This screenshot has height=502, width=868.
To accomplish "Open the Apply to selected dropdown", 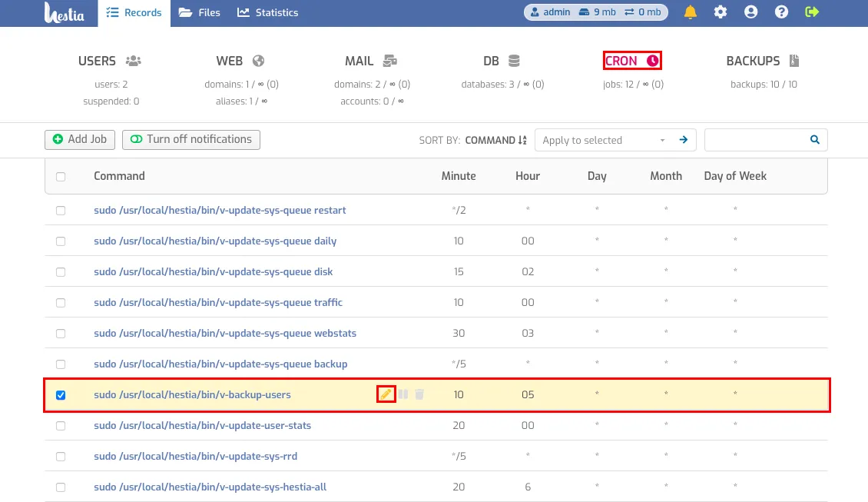I will [604, 140].
